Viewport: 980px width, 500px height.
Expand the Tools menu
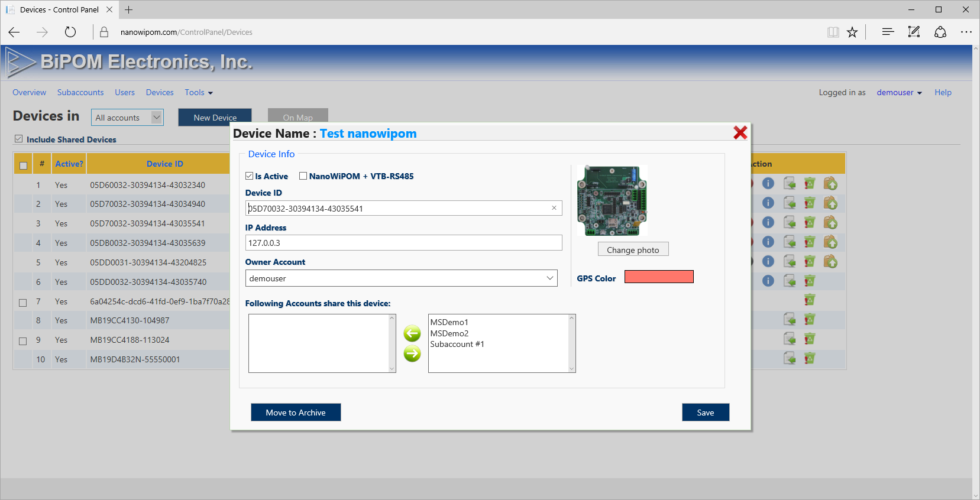click(199, 92)
